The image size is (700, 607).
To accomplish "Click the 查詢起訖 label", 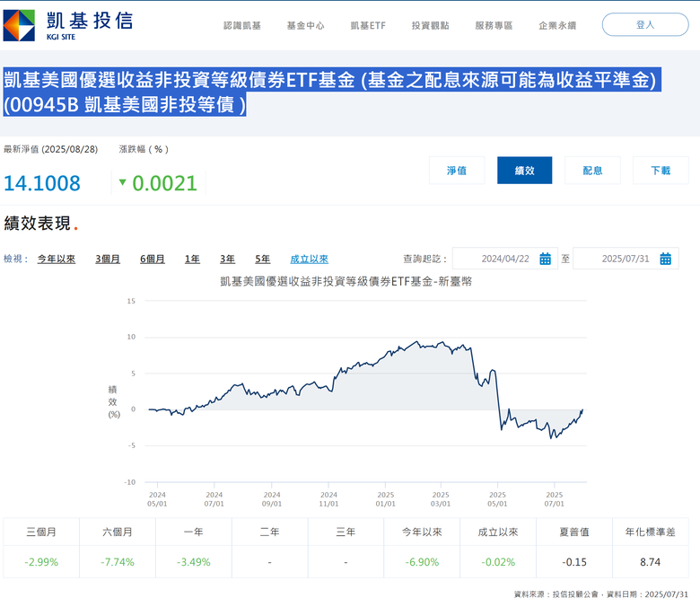I will coord(425,260).
